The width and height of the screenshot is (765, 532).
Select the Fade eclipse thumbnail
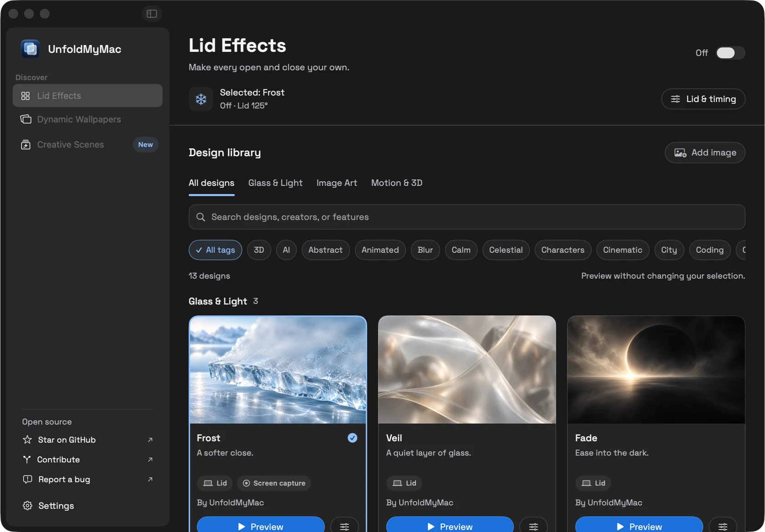(x=656, y=370)
